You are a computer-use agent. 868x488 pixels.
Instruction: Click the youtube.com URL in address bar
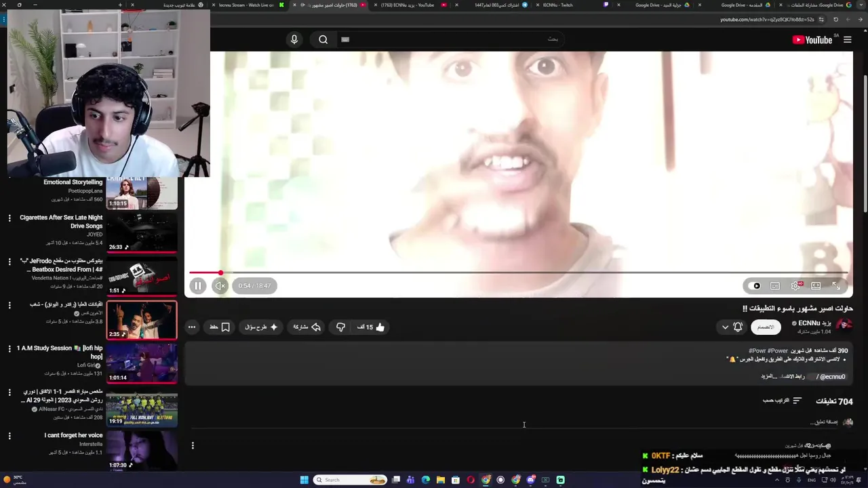768,20
